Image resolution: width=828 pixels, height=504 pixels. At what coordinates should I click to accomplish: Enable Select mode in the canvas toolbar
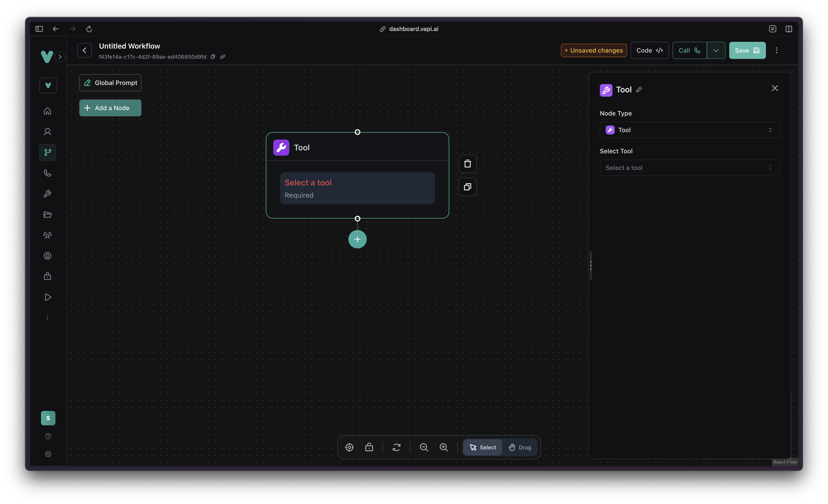pos(483,447)
